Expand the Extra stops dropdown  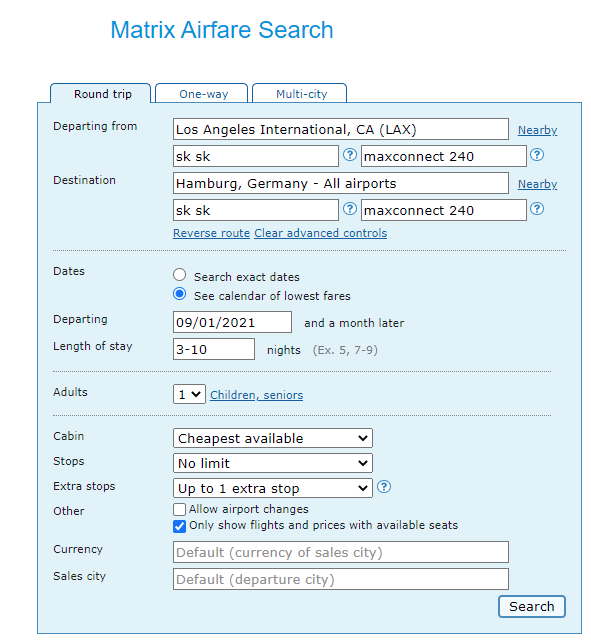273,488
